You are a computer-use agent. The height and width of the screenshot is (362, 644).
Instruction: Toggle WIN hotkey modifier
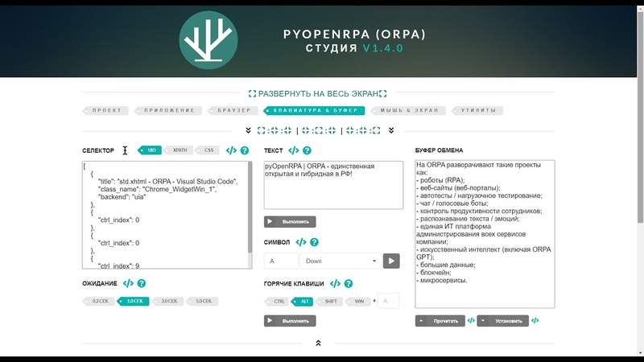tap(357, 302)
